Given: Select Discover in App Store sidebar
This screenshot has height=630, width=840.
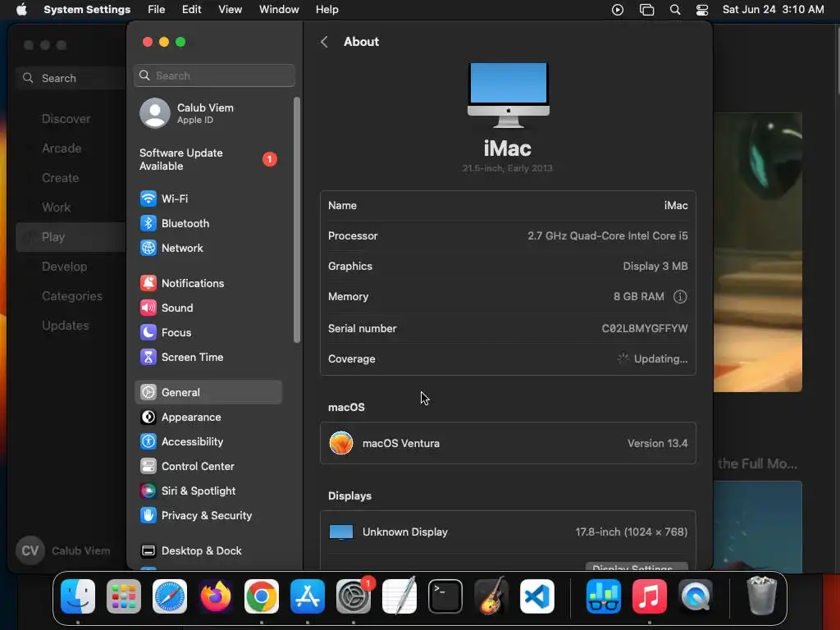Looking at the screenshot, I should coord(66,119).
